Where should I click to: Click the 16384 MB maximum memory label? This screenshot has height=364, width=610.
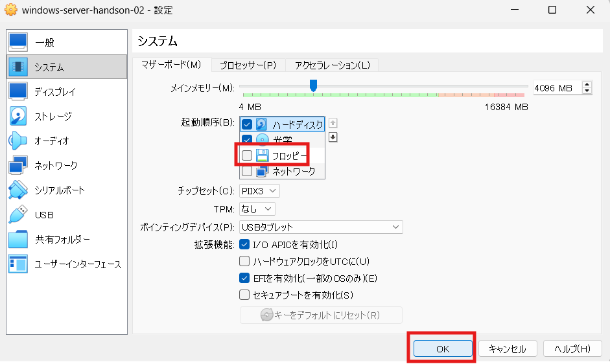tap(506, 107)
